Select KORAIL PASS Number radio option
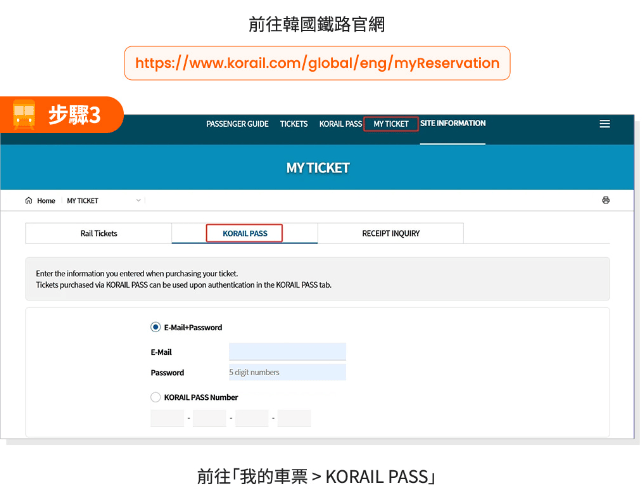This screenshot has height=490, width=642. click(x=155, y=397)
